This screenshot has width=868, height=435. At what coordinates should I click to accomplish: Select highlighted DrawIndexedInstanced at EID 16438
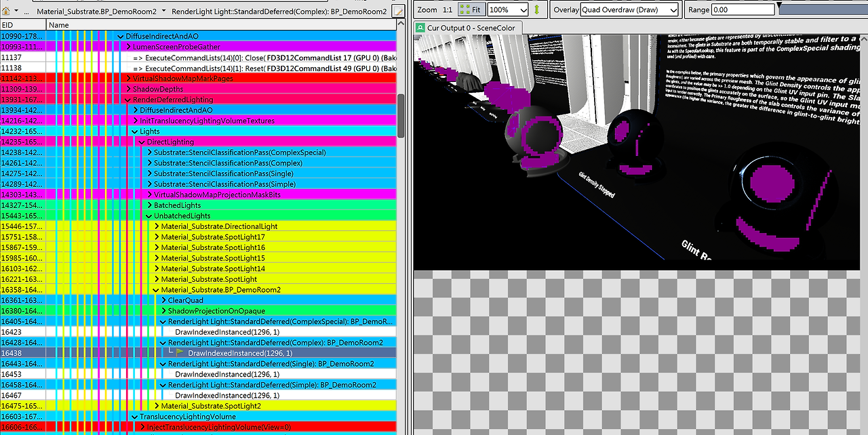pos(198,353)
